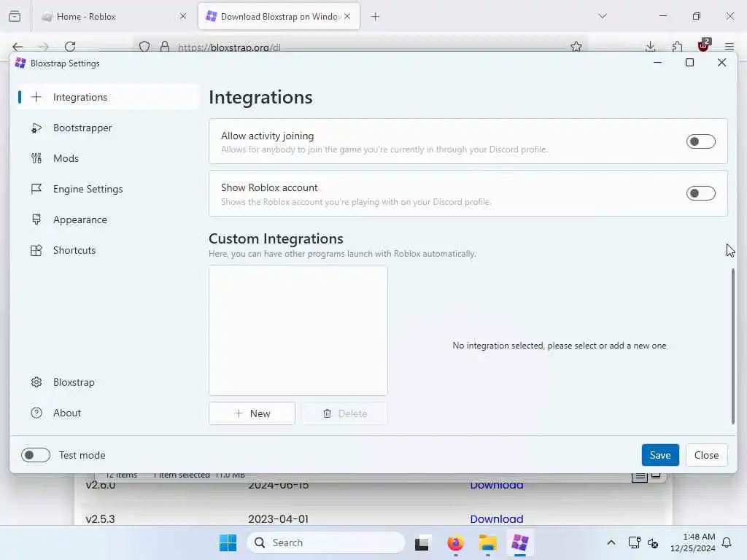
Task: Click the site security padlock icon
Action: pos(165,47)
